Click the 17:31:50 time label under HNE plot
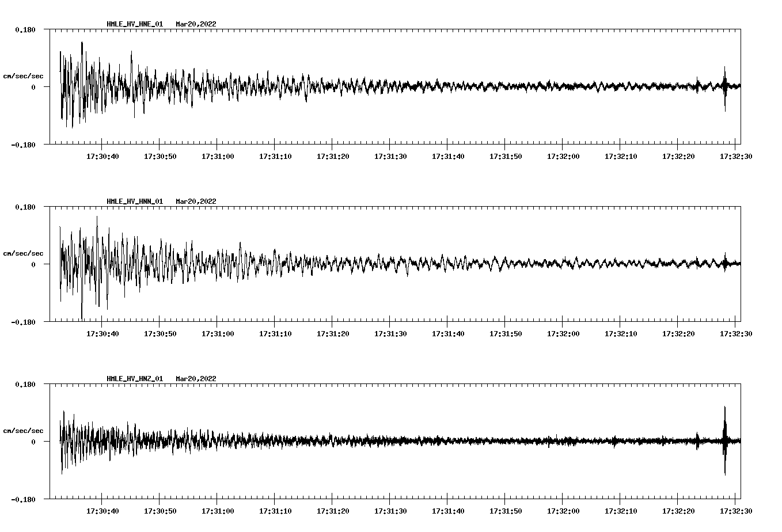The height and width of the screenshot is (532, 782). click(506, 156)
